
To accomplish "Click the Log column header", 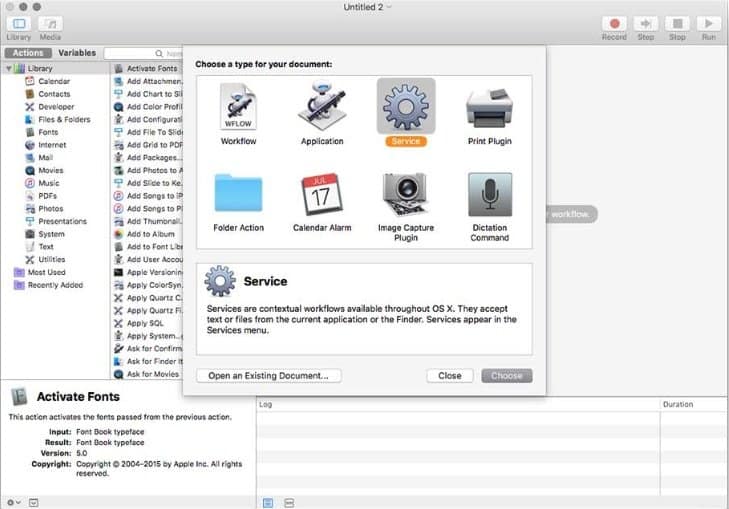I will pos(458,404).
